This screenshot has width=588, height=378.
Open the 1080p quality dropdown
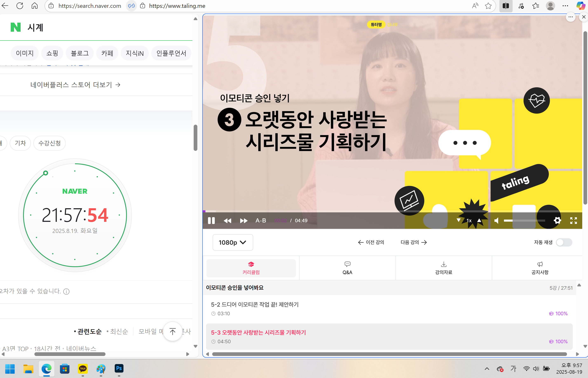coord(232,242)
